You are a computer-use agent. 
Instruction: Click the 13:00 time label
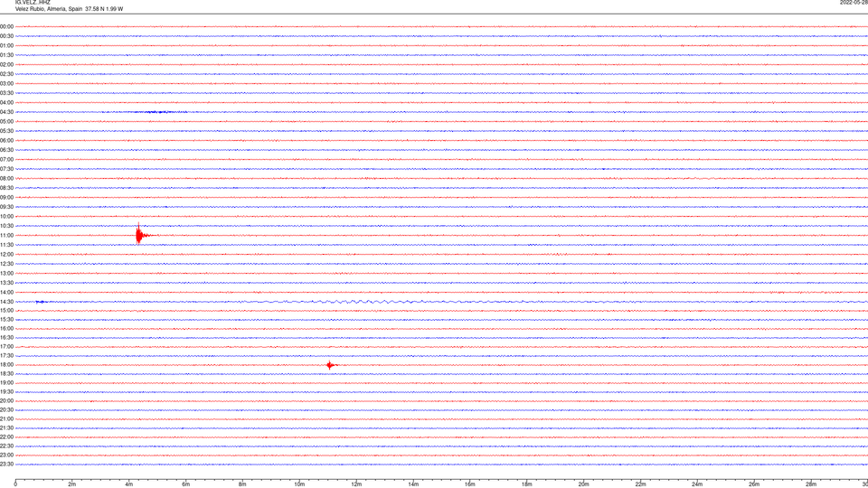(6, 273)
